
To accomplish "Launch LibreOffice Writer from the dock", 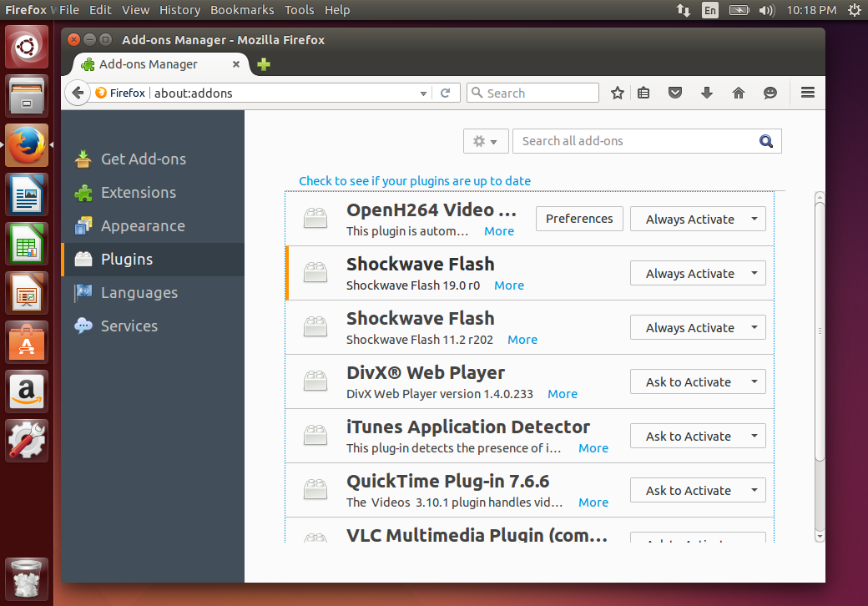I will [x=27, y=194].
